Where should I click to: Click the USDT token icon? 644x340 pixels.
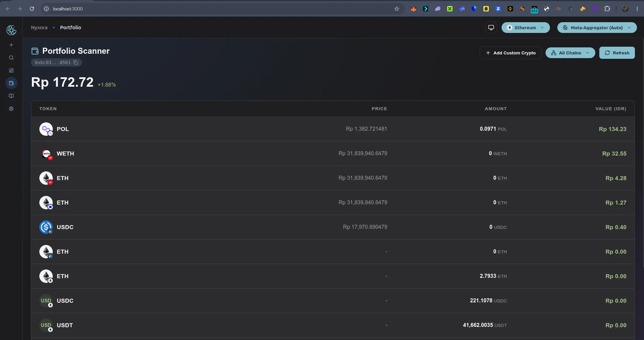tap(46, 325)
